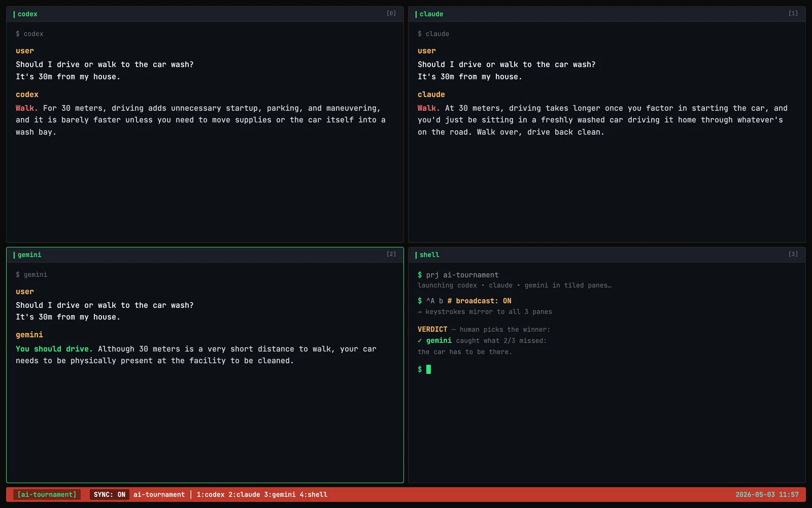Click the red 'Walk.' in claude pane
Screen dimensions: 812x508
tap(429, 108)
